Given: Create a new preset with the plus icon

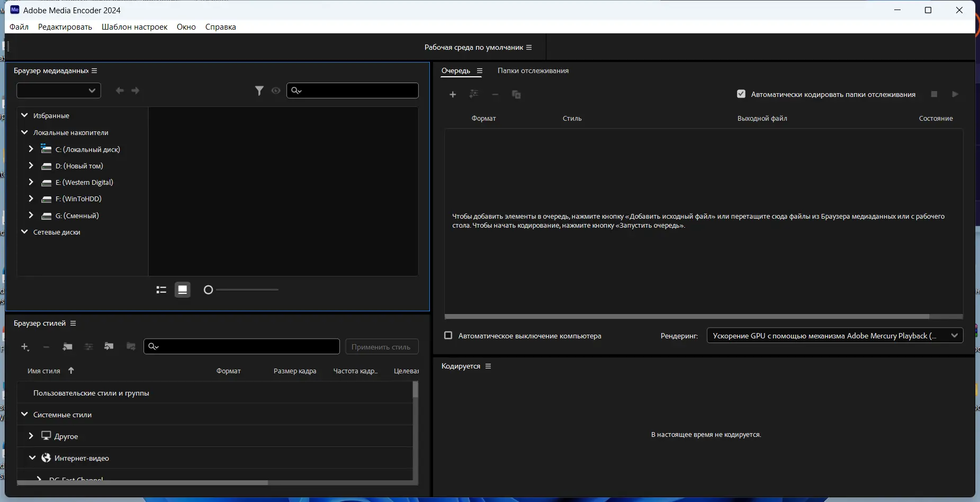Looking at the screenshot, I should pyautogui.click(x=24, y=347).
